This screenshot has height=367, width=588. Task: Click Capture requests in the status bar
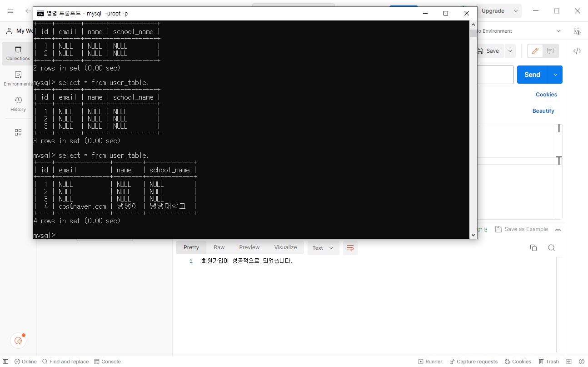473,362
